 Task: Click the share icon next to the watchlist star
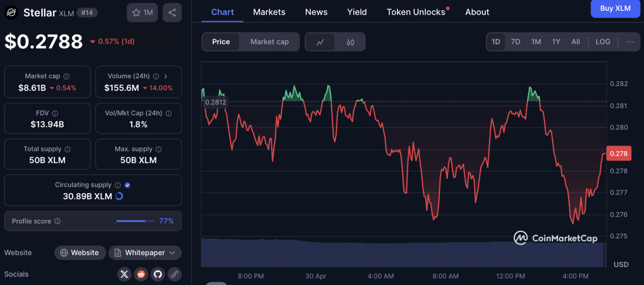click(172, 12)
